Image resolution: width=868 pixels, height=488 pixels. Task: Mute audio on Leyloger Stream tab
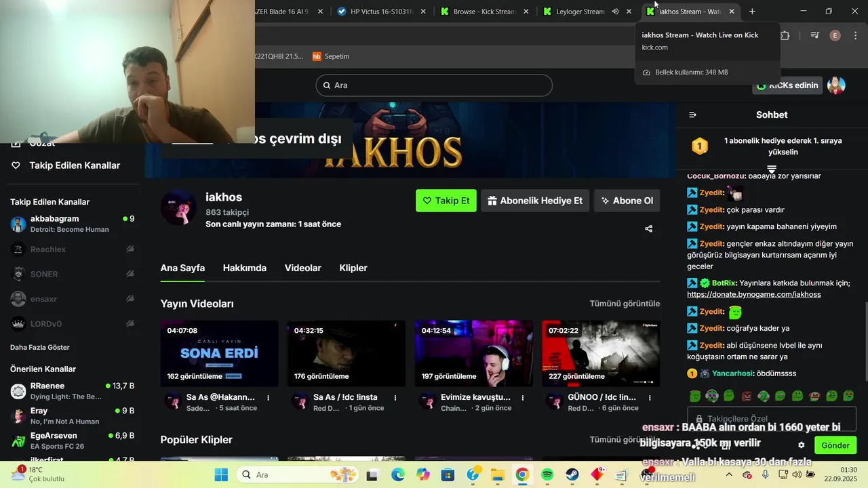tap(615, 12)
